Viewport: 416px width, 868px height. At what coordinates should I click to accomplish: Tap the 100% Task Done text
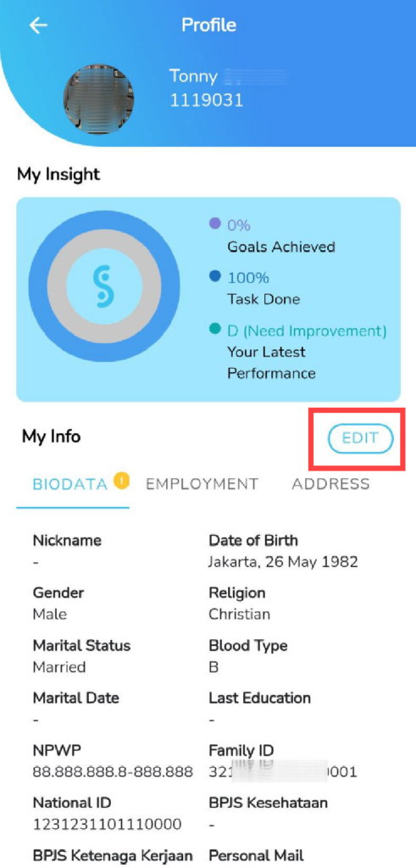pos(248,278)
